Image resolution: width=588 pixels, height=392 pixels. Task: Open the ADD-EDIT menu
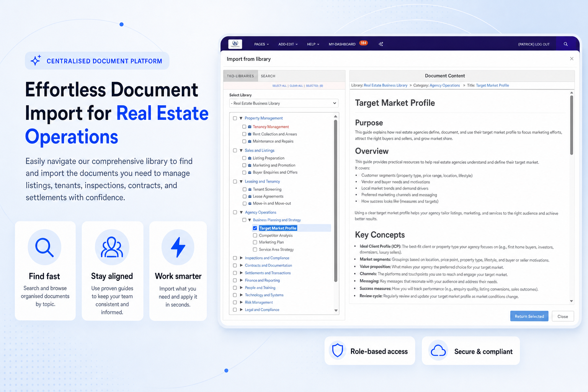[288, 44]
